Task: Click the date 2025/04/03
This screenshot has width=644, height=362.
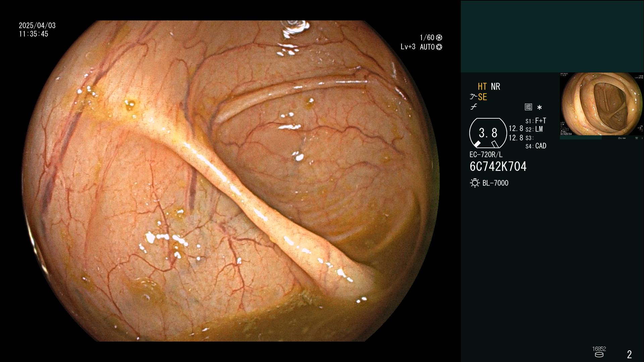Action: pyautogui.click(x=37, y=25)
